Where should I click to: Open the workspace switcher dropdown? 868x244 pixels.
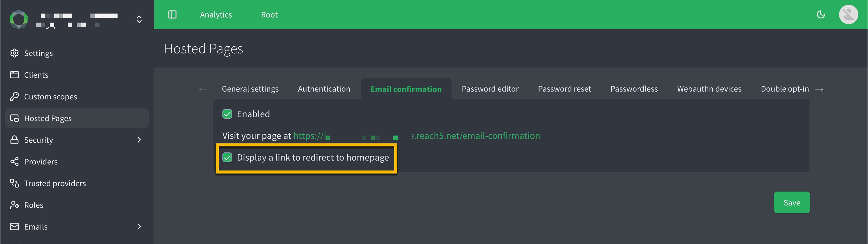139,19
